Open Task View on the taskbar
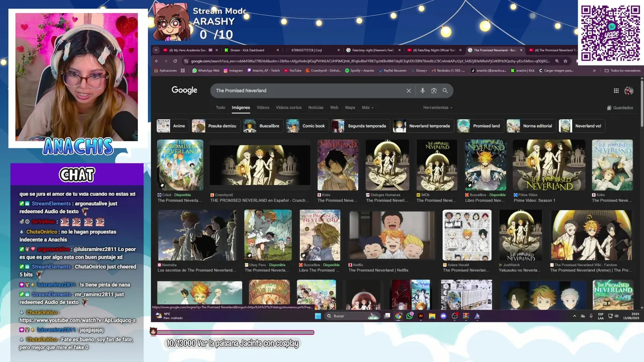 click(387, 316)
